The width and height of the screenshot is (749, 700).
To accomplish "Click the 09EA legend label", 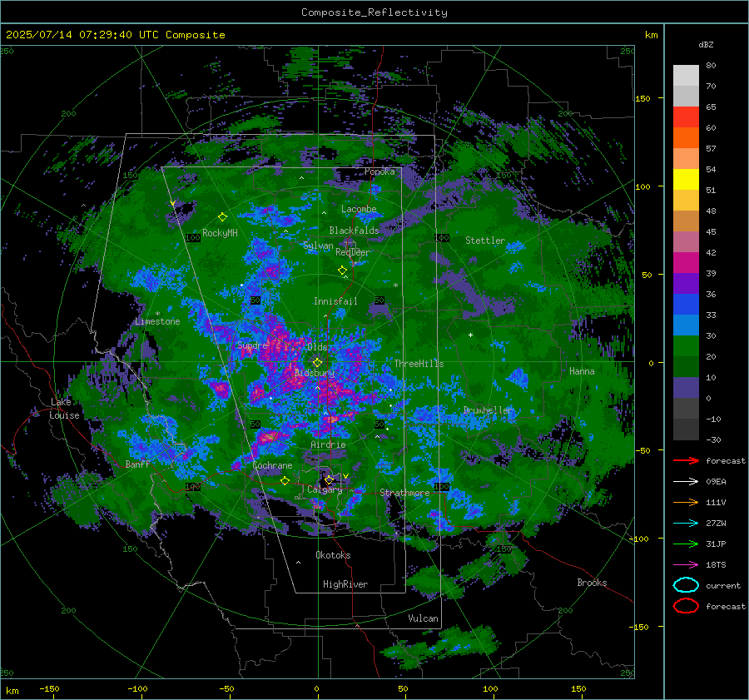I will (716, 482).
